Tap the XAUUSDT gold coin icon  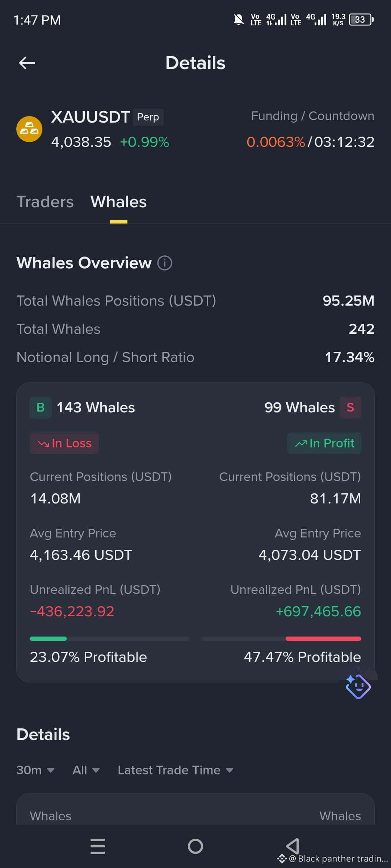pos(29,129)
